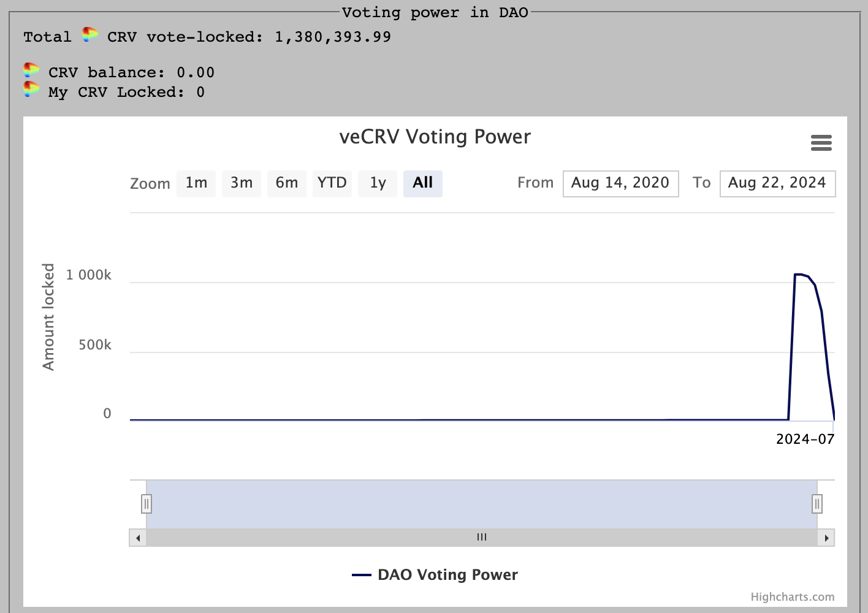This screenshot has width=868, height=613.
Task: Select the 6m zoom range
Action: coord(286,183)
